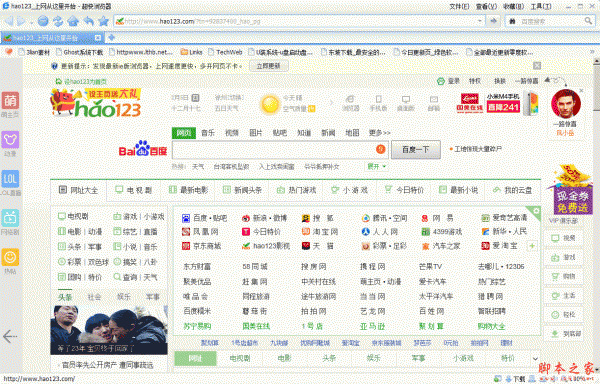Refresh the page with reload icon
The image size is (600, 384).
[58, 21]
